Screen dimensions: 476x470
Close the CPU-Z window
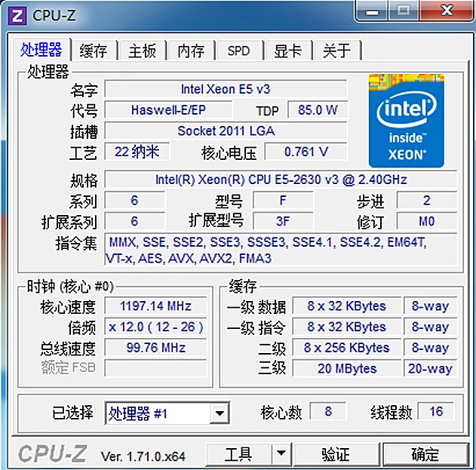(x=447, y=11)
